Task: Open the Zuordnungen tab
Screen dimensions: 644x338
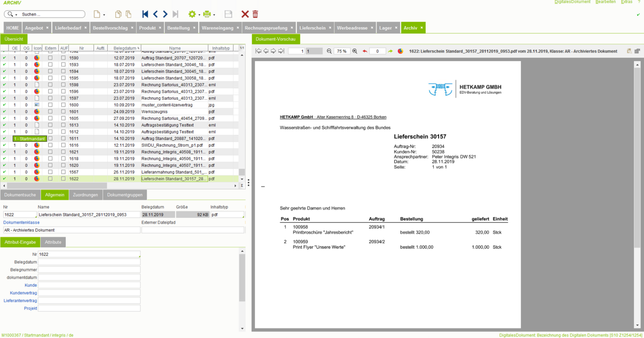Action: coord(86,194)
